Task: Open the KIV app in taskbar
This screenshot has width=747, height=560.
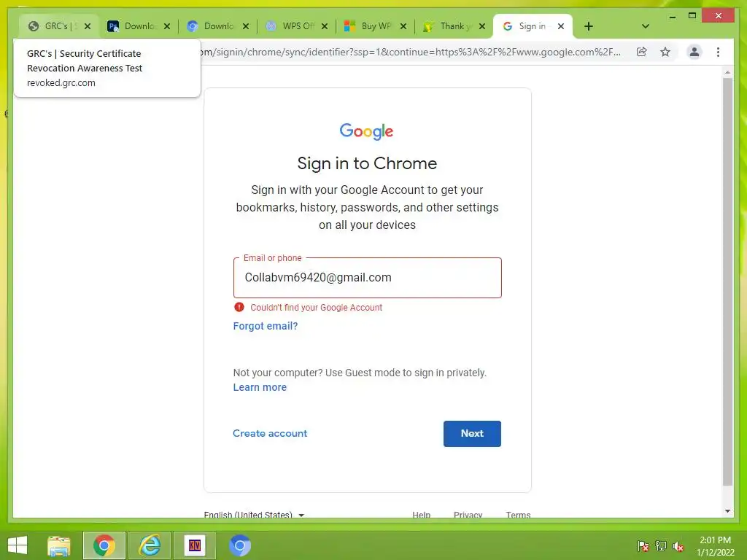Action: [x=194, y=545]
